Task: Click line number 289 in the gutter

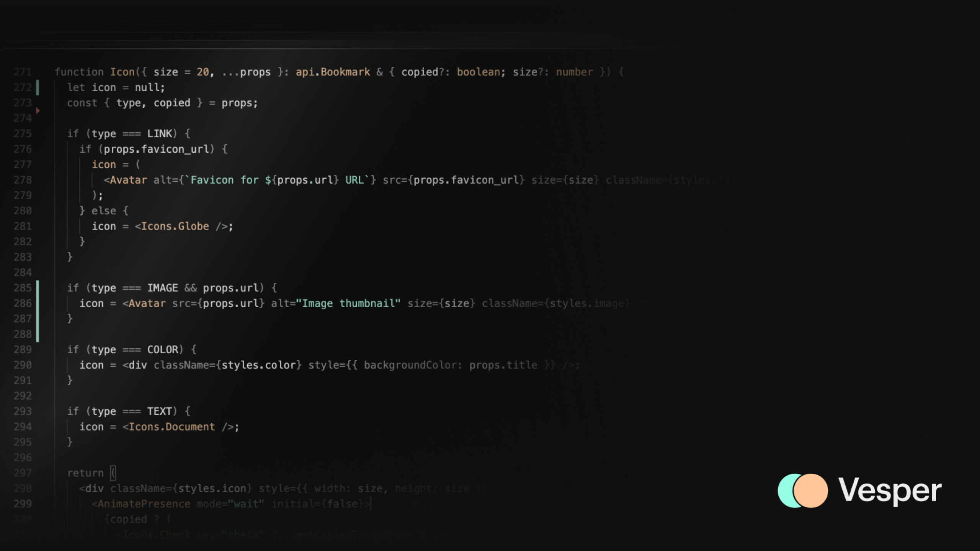Action: pyautogui.click(x=23, y=349)
